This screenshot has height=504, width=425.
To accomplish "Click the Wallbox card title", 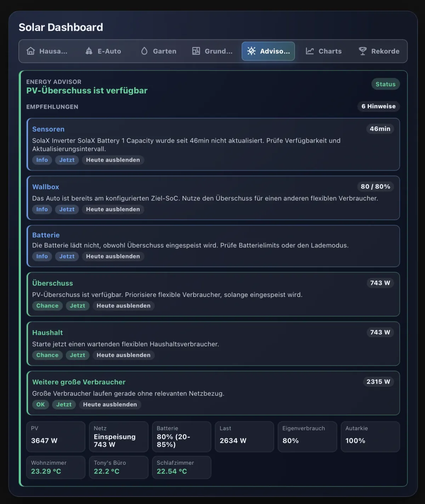I will (46, 187).
